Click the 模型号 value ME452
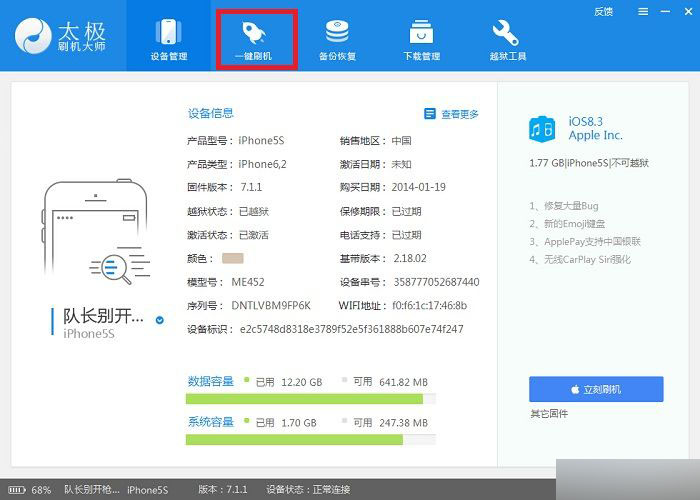Viewport: 700px width, 500px height. point(248,282)
